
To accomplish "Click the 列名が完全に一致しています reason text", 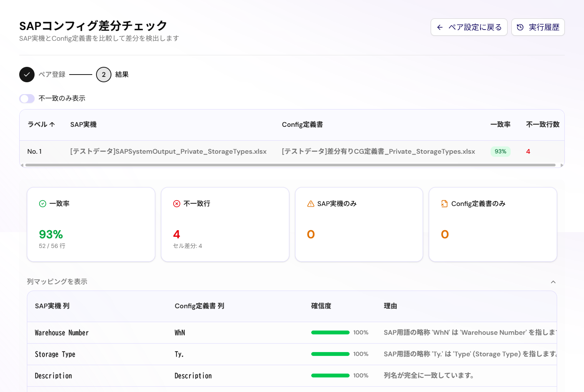I will click(x=429, y=375).
